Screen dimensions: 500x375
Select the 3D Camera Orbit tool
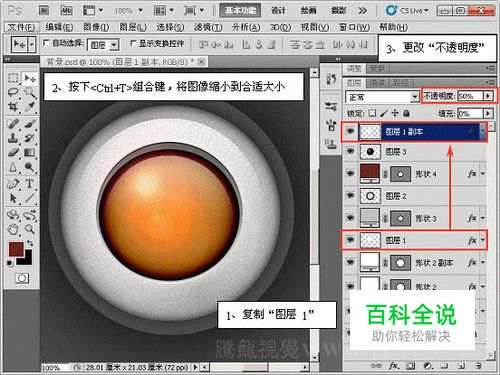(30, 215)
